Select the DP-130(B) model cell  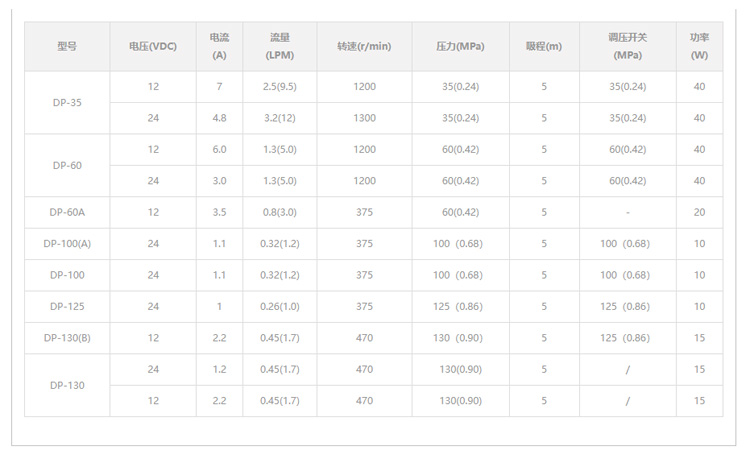pyautogui.click(x=67, y=338)
